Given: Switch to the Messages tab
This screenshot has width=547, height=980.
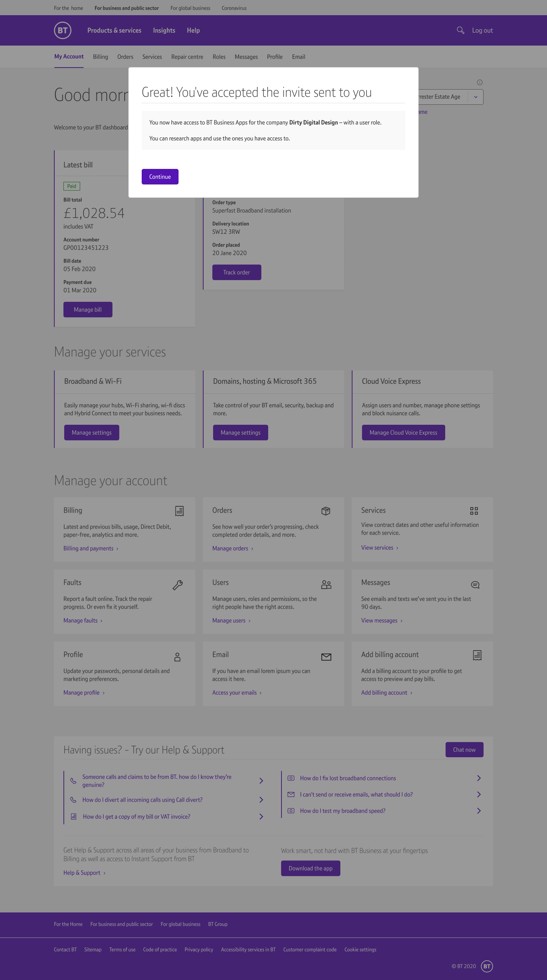Looking at the screenshot, I should tap(246, 57).
